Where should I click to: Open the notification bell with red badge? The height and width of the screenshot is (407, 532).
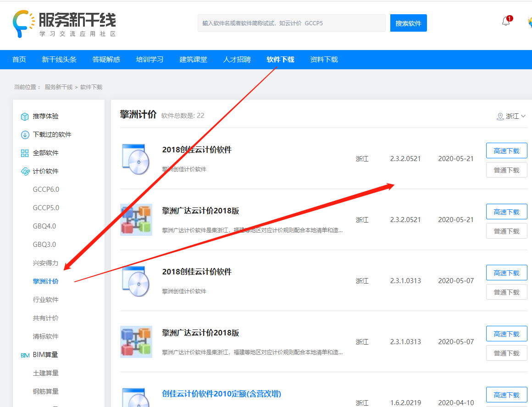click(x=506, y=21)
